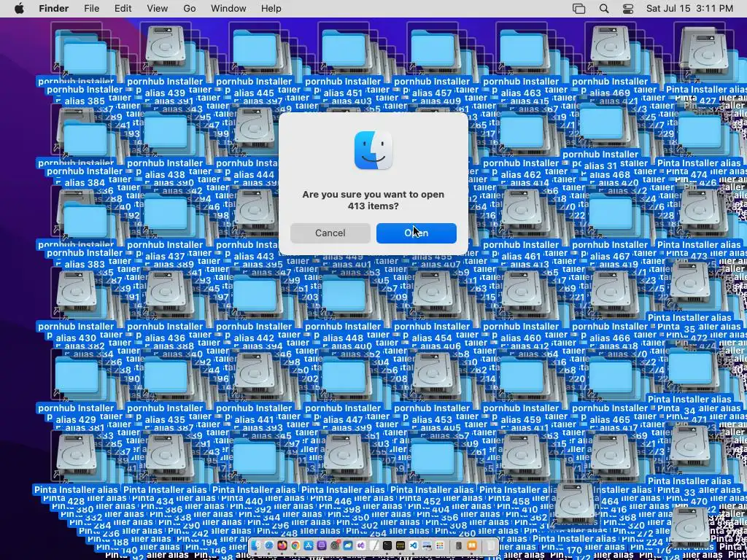Open the Finder menu in menu bar
The height and width of the screenshot is (560, 747).
click(53, 9)
